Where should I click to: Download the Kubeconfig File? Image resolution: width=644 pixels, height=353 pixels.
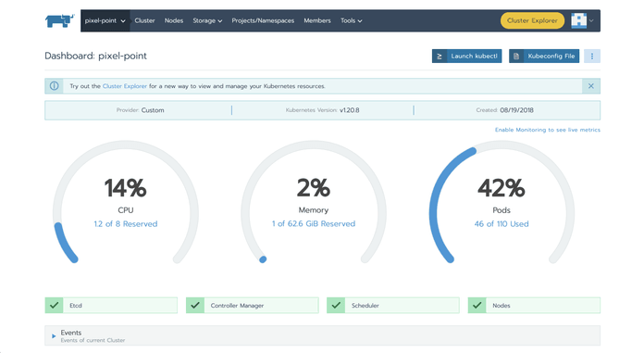544,56
